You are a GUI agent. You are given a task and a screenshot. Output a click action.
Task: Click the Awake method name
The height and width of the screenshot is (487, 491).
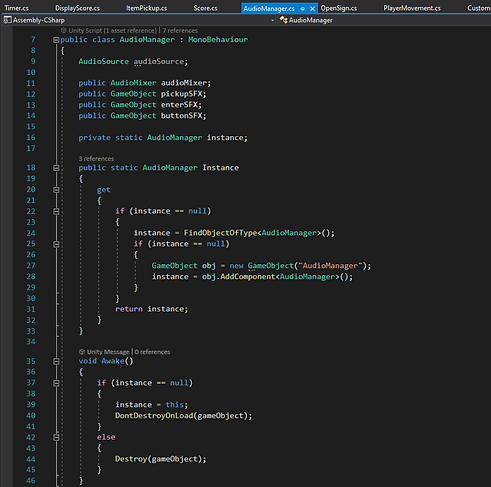coord(113,361)
